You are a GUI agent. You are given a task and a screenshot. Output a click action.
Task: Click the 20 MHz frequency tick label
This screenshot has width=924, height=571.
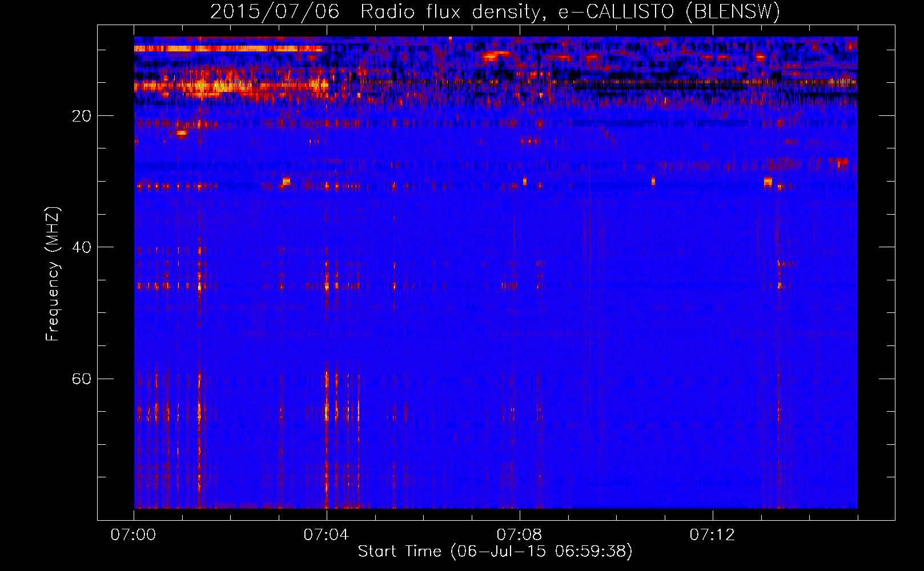82,116
